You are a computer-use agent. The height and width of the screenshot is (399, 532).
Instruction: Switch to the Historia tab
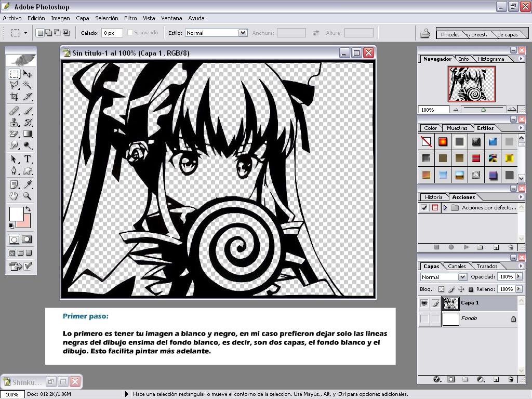click(x=434, y=197)
